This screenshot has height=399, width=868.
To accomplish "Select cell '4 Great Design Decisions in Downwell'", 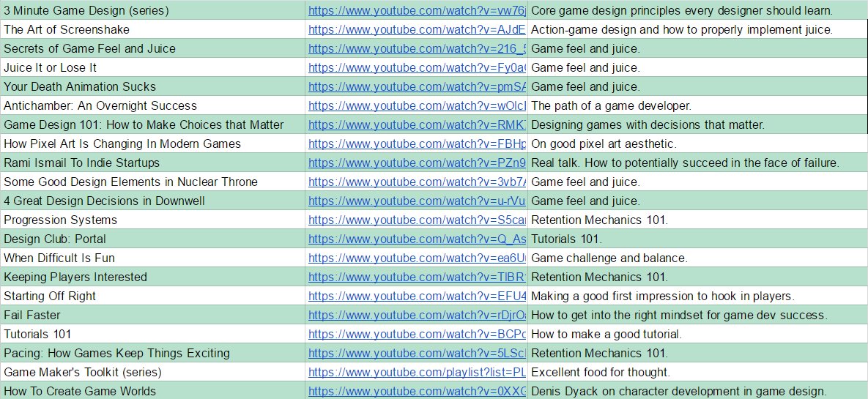I will tap(152, 201).
